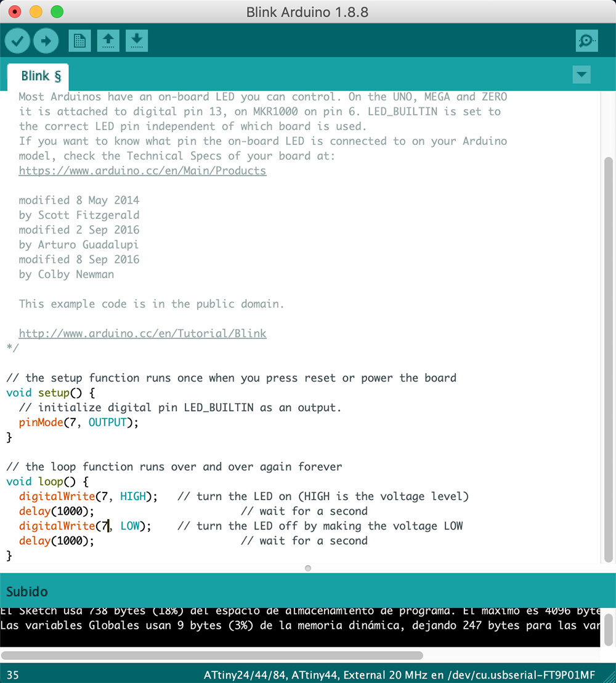Save sketch with the down-arrow icon
This screenshot has height=683, width=616.
137,41
